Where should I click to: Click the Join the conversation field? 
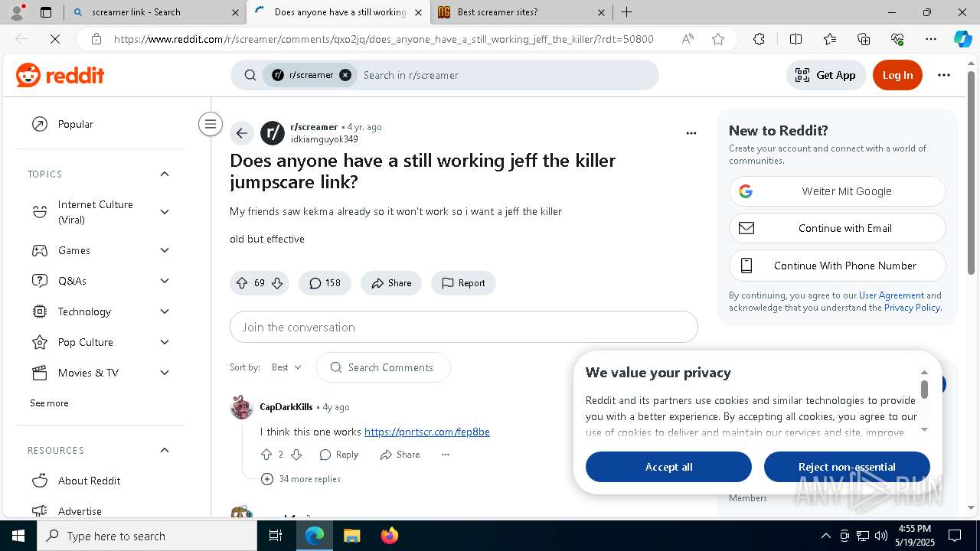point(464,327)
